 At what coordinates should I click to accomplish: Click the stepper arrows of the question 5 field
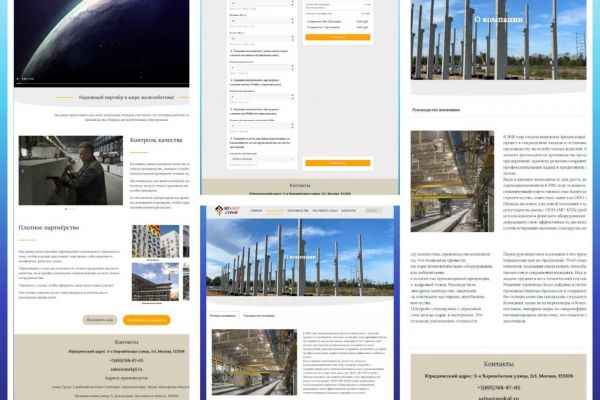(293, 126)
